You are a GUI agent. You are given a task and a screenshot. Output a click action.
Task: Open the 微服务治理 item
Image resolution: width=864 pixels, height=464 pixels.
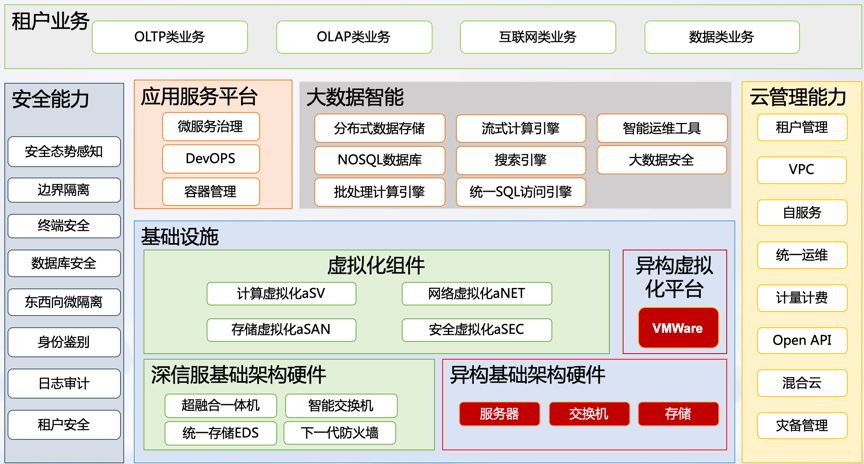pyautogui.click(x=211, y=126)
